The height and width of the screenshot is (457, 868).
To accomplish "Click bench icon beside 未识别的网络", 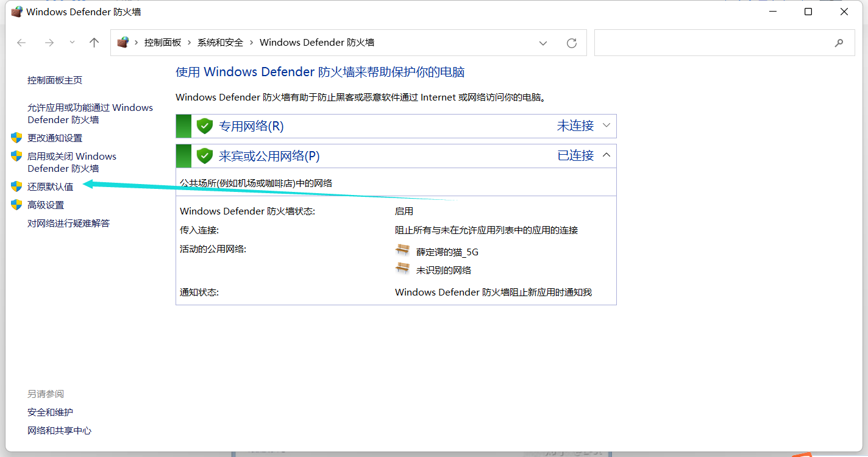I will pos(402,268).
